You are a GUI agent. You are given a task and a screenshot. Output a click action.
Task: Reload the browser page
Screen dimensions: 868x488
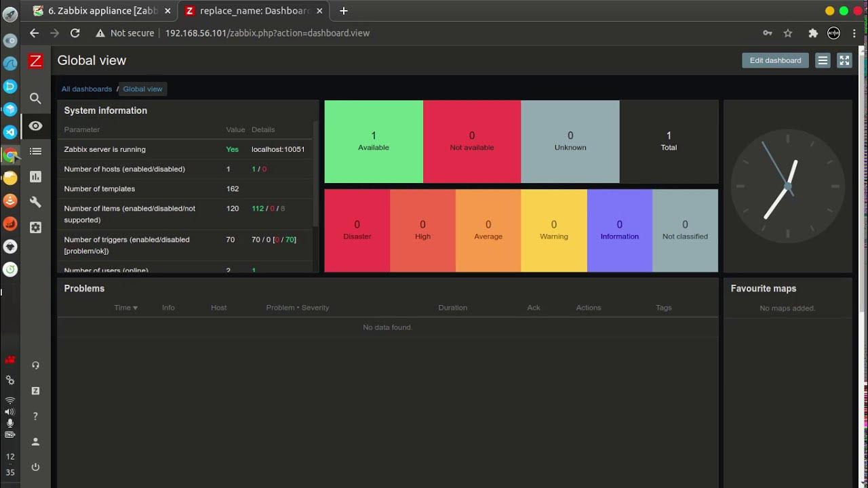click(75, 33)
